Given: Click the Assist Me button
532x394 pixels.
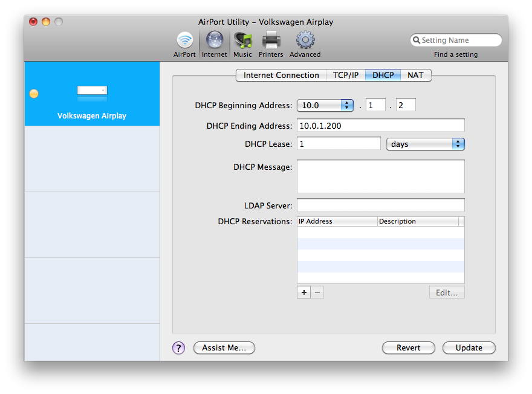Looking at the screenshot, I should point(224,347).
